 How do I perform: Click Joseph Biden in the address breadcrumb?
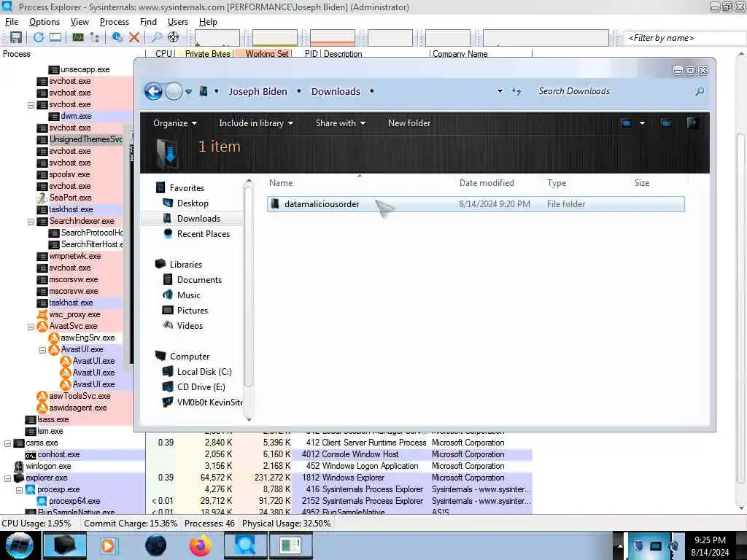point(258,91)
